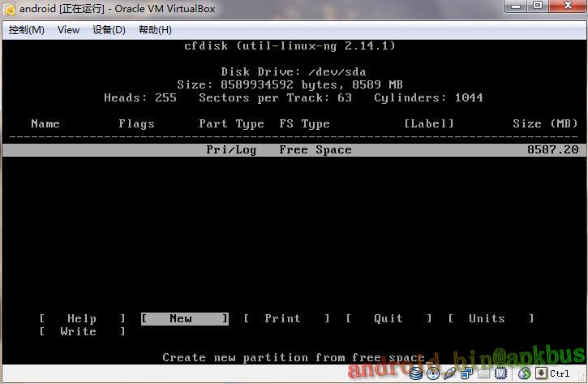Click the USB devices status icon
Screen dimensions: 588x384
(449, 373)
